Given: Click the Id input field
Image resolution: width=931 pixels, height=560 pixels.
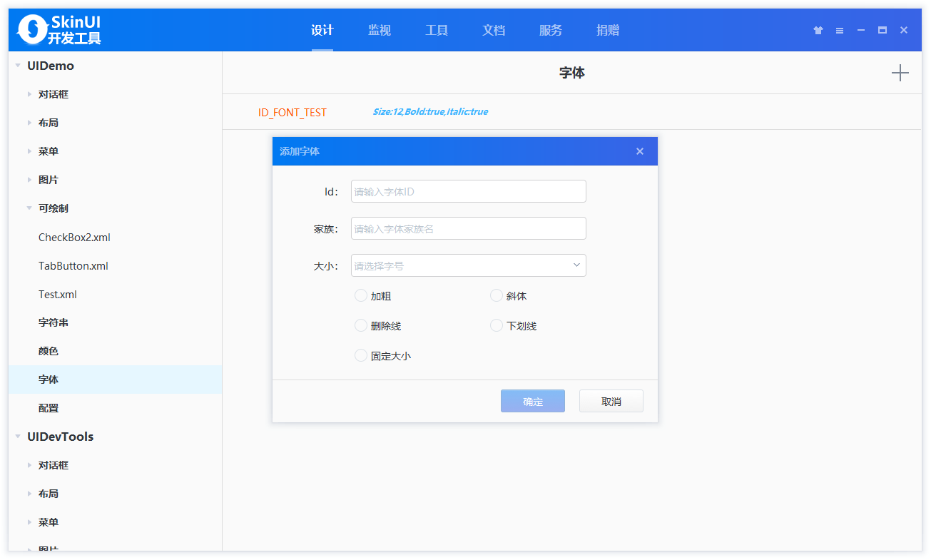Looking at the screenshot, I should tap(469, 191).
